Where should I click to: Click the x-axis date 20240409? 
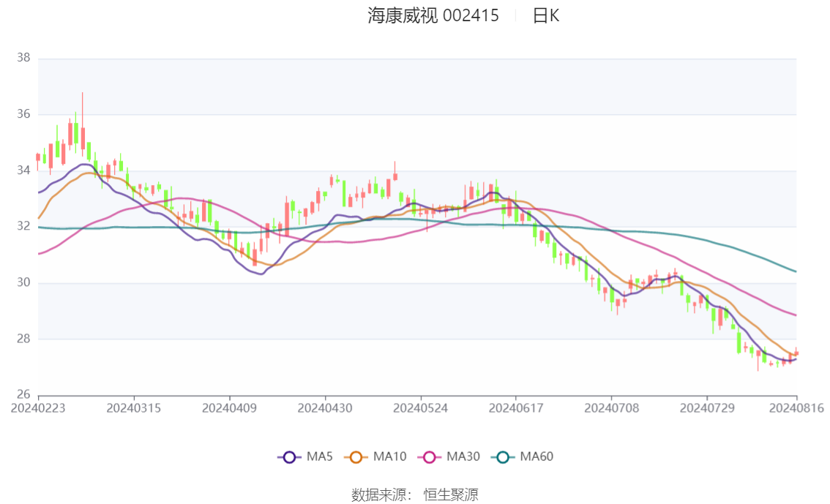[x=229, y=408]
